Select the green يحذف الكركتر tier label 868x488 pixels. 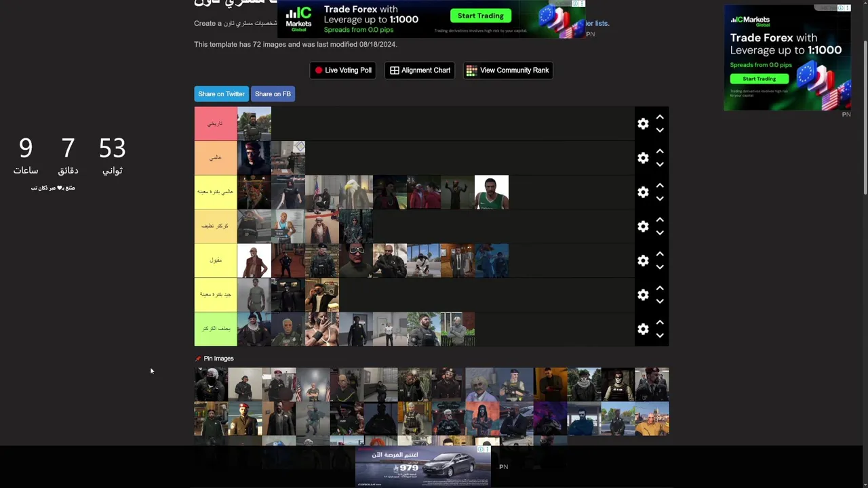[216, 329]
